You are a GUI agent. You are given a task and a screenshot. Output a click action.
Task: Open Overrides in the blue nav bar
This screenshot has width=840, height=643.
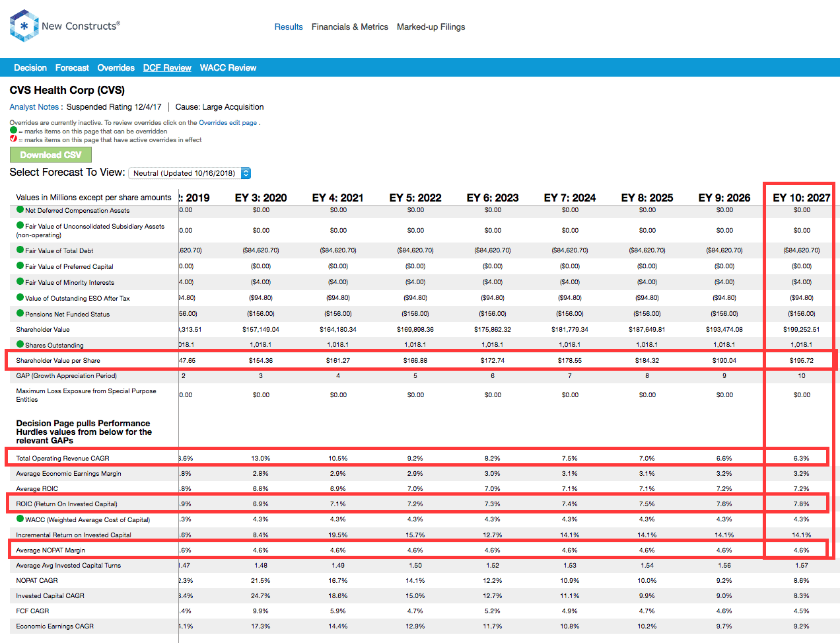(116, 67)
